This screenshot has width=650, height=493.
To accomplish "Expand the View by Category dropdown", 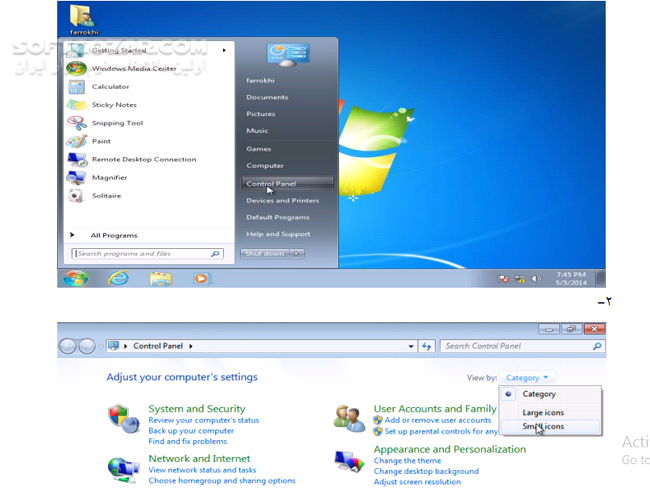I will (527, 378).
